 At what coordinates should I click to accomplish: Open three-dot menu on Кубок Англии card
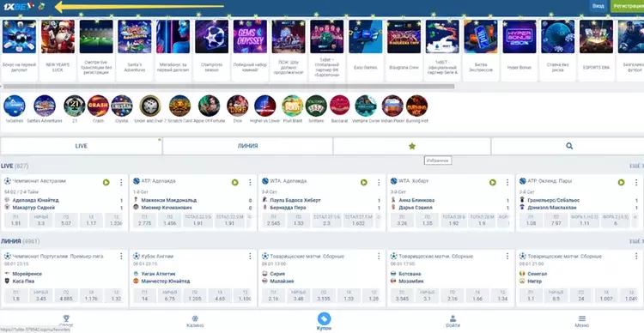(x=250, y=257)
